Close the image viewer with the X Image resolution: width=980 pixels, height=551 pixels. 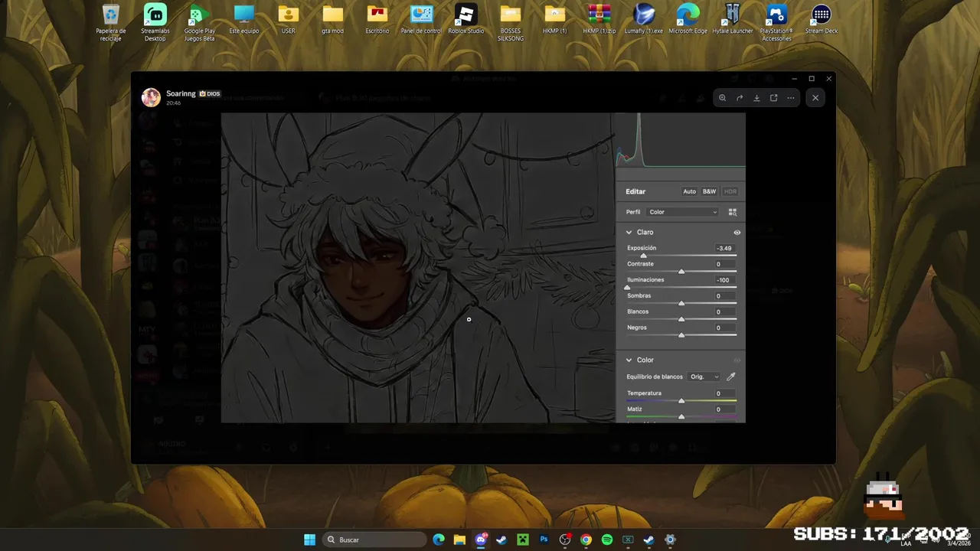[x=815, y=98]
